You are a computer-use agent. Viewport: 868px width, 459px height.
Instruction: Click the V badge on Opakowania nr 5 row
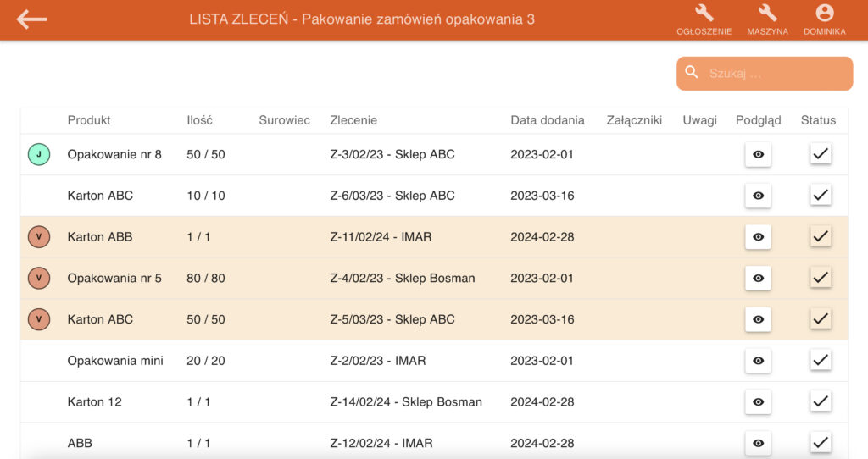(39, 278)
